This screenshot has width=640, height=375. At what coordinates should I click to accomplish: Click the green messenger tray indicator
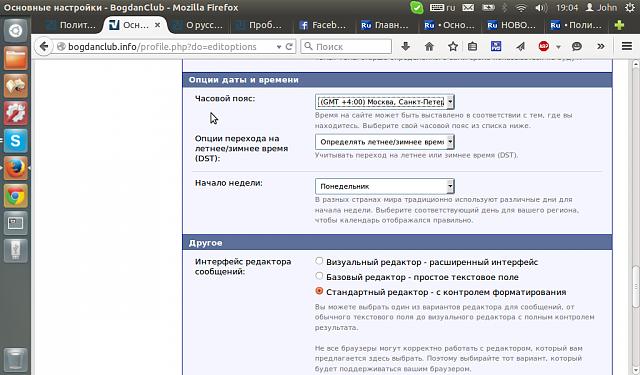click(417, 7)
